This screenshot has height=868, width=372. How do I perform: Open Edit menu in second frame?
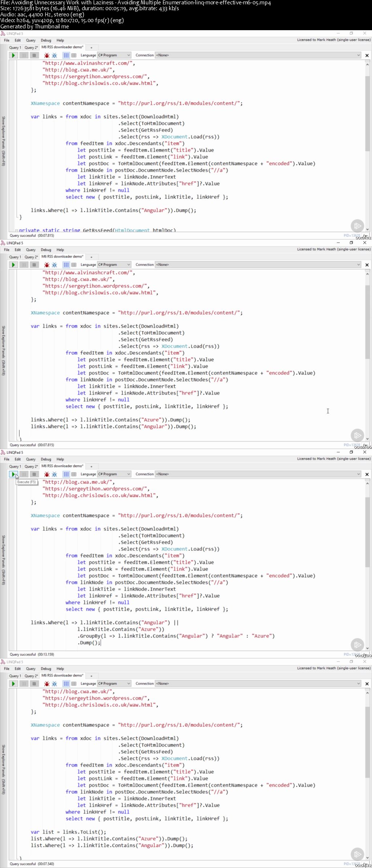tap(17, 250)
